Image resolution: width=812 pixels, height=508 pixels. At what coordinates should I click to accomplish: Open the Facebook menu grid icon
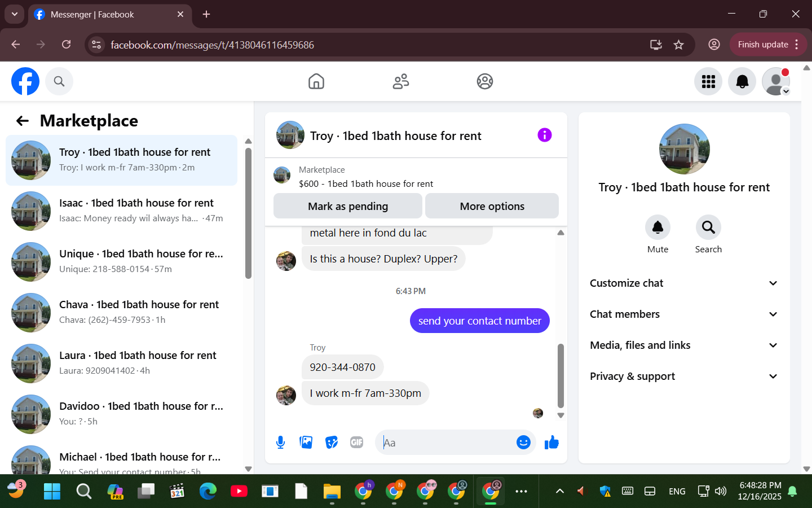708,81
